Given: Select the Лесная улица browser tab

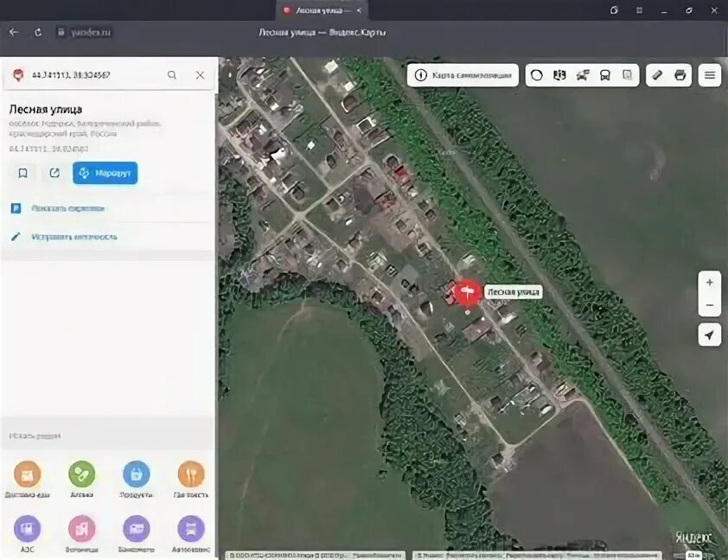Looking at the screenshot, I should click(x=322, y=10).
